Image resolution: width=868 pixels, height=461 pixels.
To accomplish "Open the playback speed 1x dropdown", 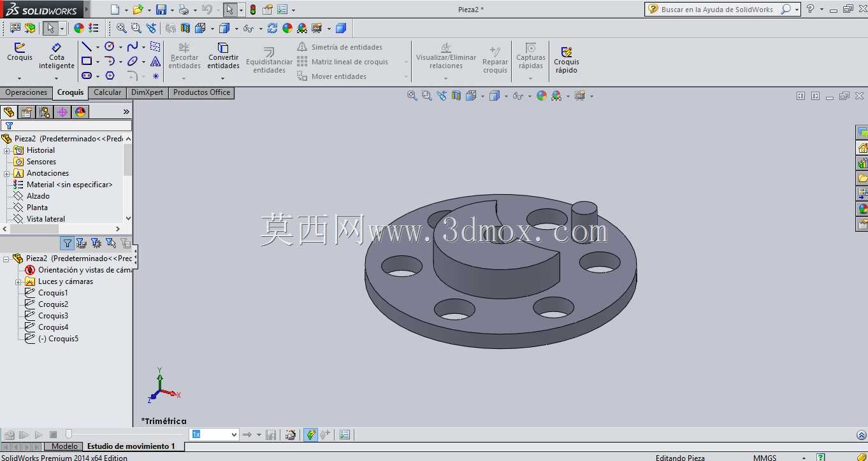I will tap(234, 435).
